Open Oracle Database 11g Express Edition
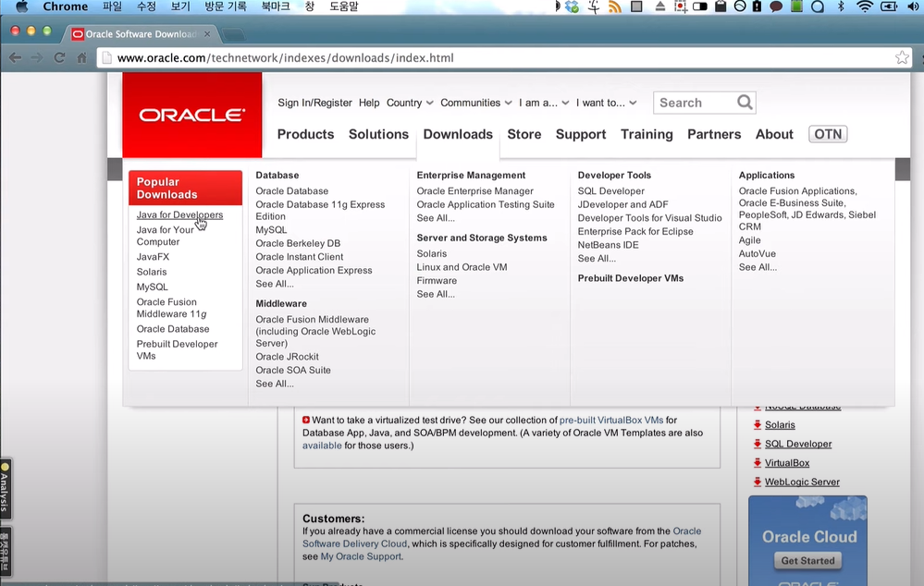This screenshot has width=924, height=586. tap(320, 210)
